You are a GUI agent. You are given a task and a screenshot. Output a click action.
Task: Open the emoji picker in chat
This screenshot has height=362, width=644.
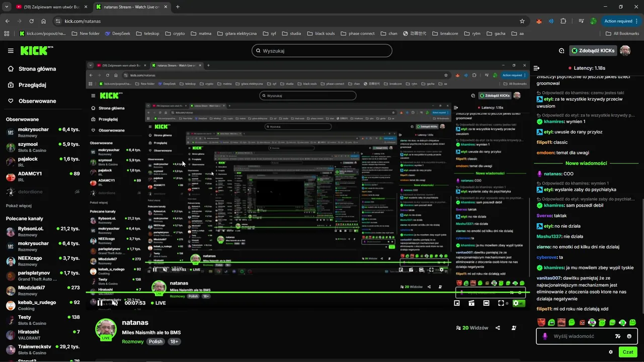pos(629,336)
